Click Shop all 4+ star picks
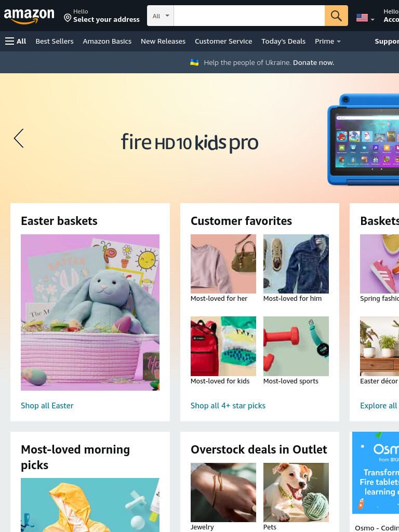The width and height of the screenshot is (399, 532). [x=228, y=405]
